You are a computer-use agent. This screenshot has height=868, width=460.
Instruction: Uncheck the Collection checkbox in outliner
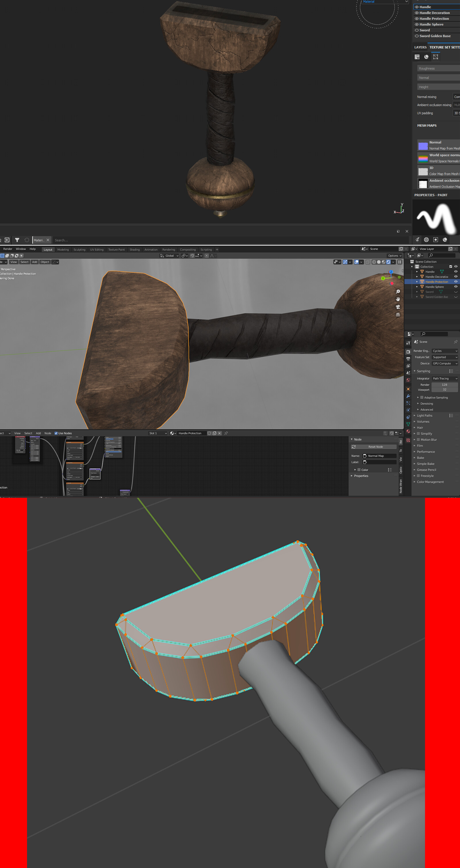pyautogui.click(x=451, y=266)
